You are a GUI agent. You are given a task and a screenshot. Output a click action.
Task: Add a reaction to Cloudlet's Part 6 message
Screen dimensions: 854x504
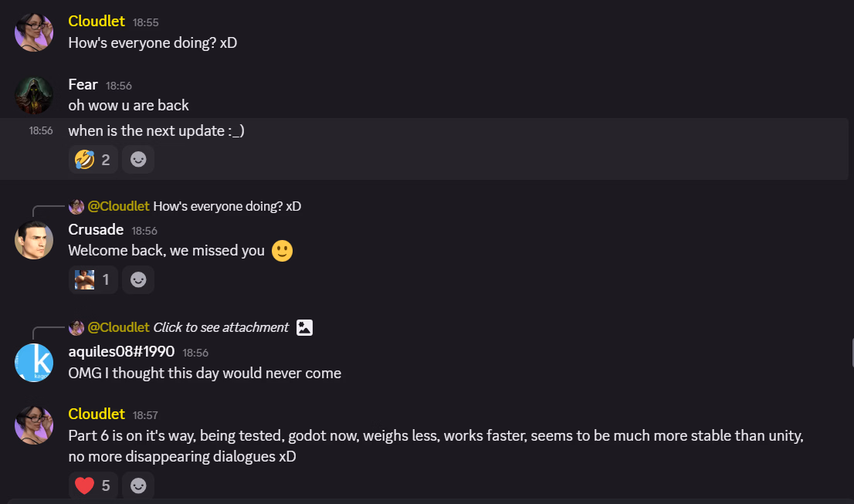tap(138, 485)
